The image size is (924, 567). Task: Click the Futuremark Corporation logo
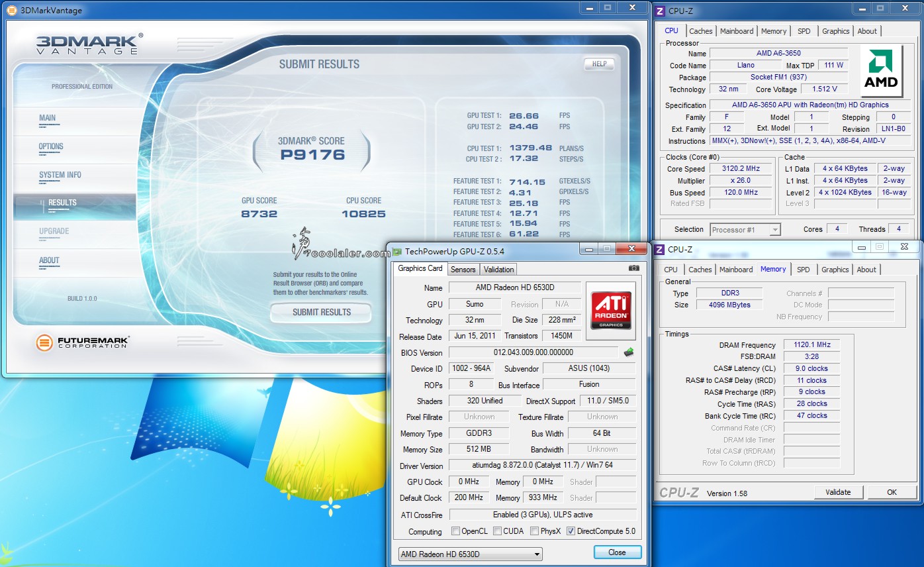coord(83,342)
